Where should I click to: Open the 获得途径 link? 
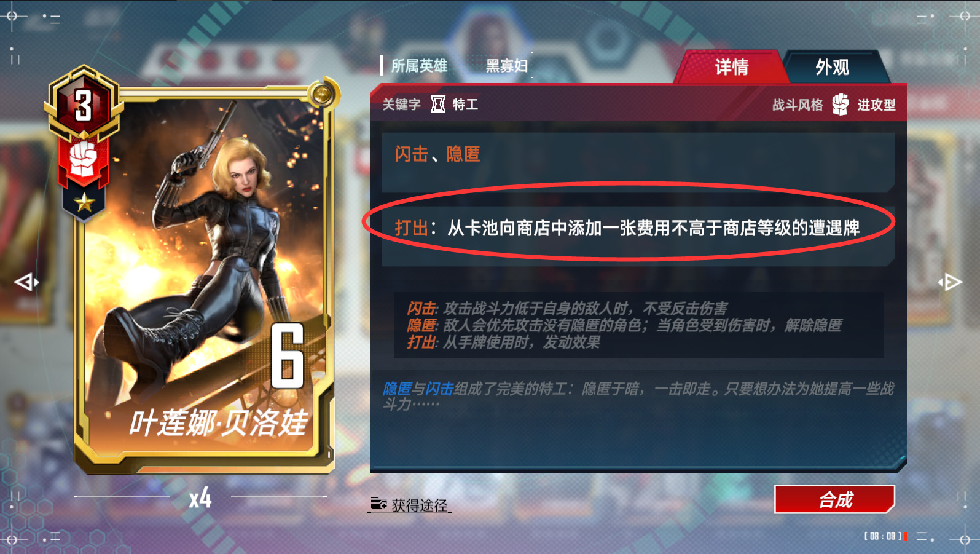pos(420,505)
